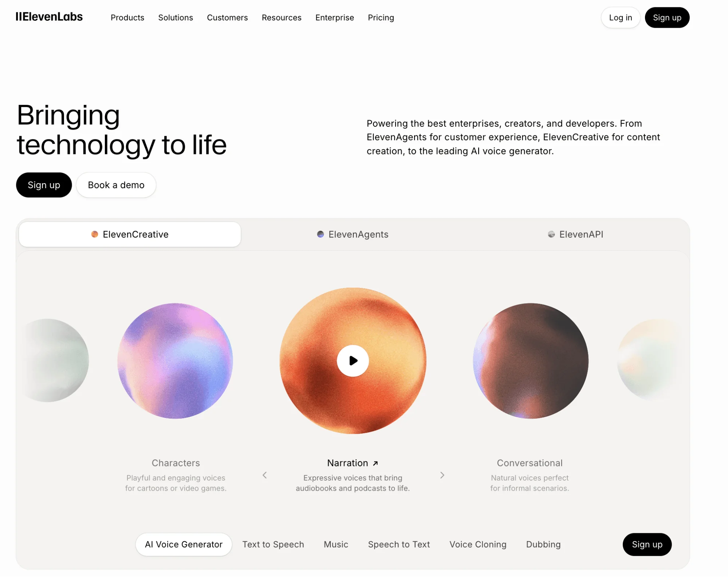
Task: Click the ElevenLabs logo
Action: (49, 17)
